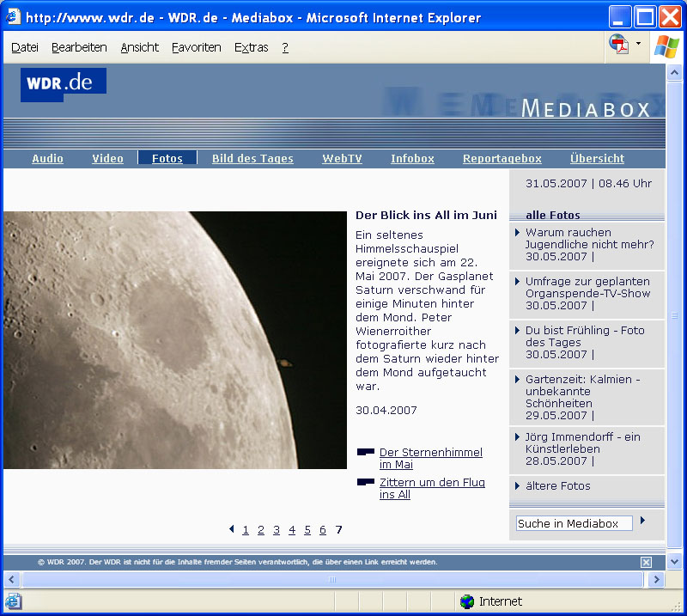Click the moon and Saturn photo
This screenshot has width=687, height=616.
coord(175,340)
